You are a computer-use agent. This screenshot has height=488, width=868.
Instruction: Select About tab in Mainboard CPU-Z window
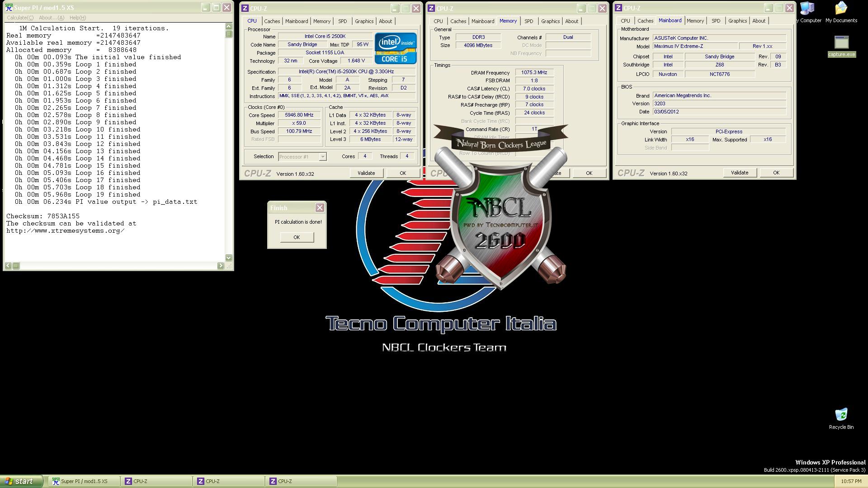[x=759, y=21]
